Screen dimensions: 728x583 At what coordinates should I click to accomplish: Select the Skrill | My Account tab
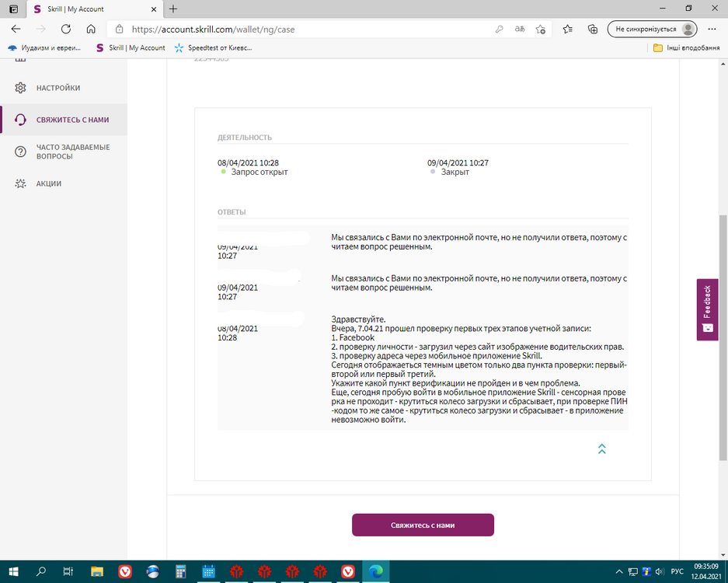pyautogui.click(x=94, y=9)
